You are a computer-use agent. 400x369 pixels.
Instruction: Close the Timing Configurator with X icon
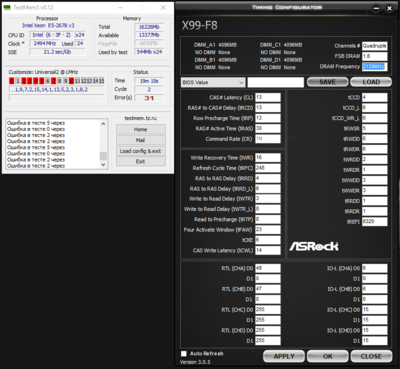[x=389, y=9]
